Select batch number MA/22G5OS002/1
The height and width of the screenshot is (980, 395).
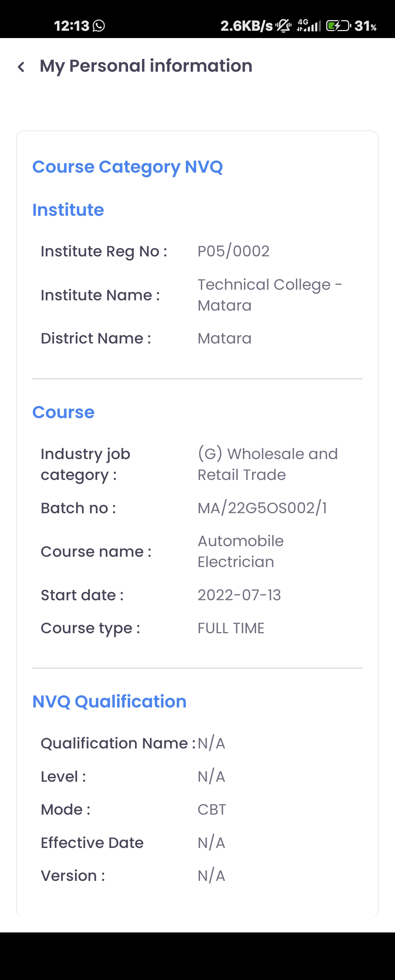point(262,508)
